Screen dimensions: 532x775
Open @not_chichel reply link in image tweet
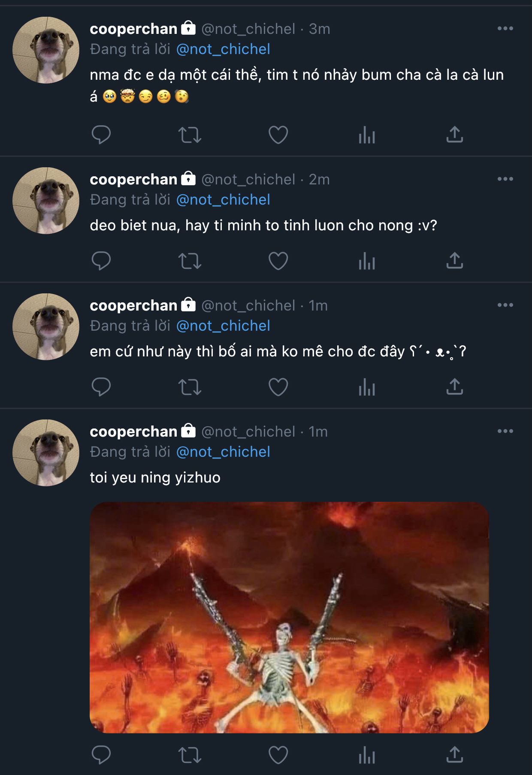click(223, 452)
